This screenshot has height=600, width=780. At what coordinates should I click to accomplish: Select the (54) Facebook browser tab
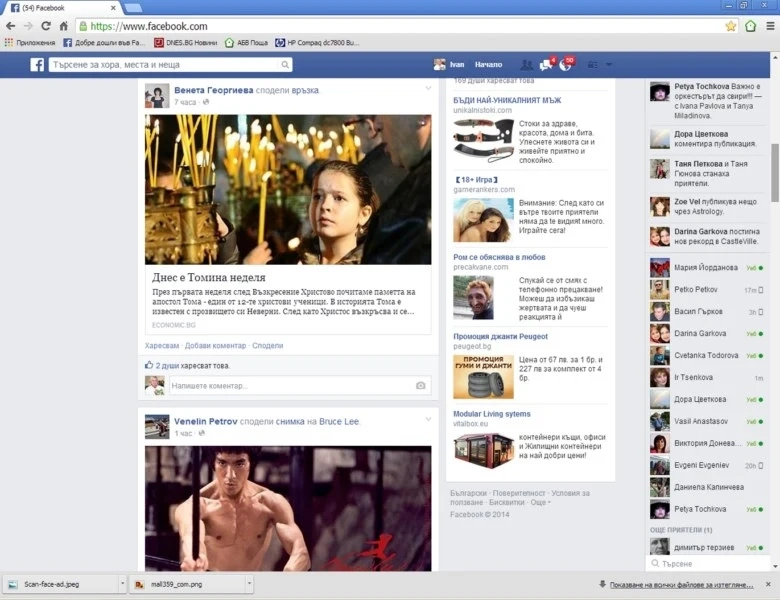[x=62, y=8]
